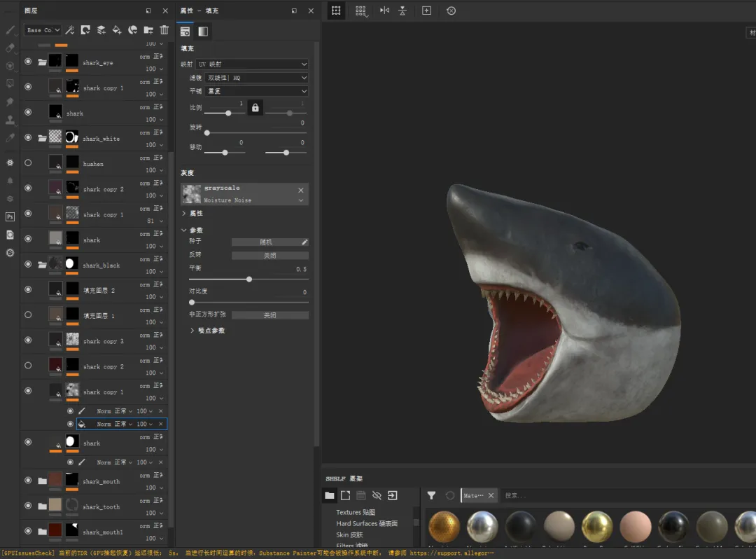
Task: Open the Base Color channel dropdown
Action: tap(43, 30)
